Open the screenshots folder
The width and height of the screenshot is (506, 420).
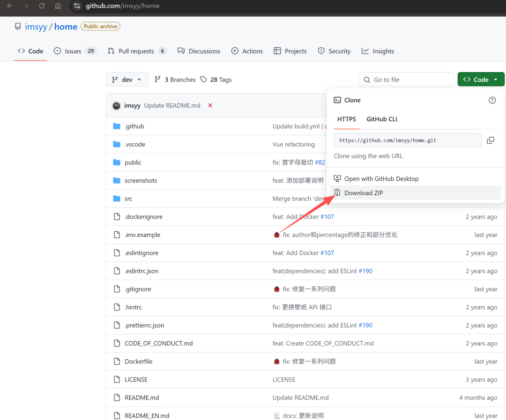[x=141, y=180]
